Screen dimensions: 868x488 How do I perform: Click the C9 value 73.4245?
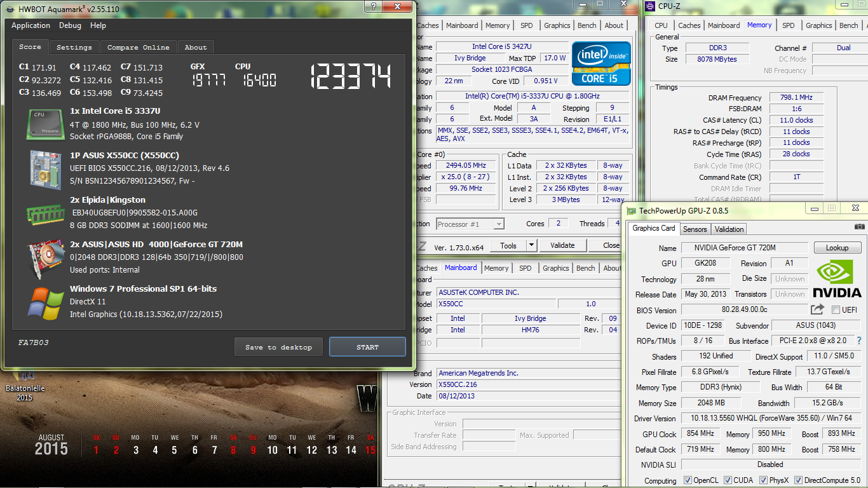point(148,93)
